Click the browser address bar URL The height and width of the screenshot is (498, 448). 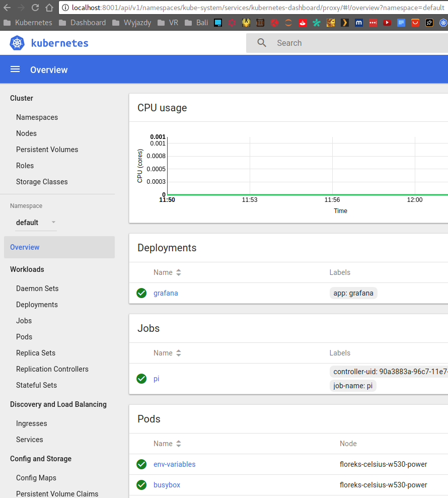coord(258,8)
